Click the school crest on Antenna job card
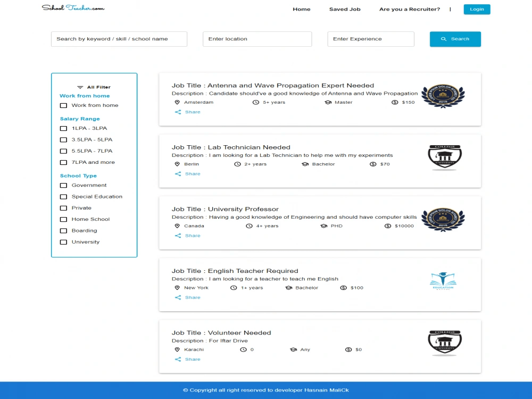532x399 pixels. [443, 96]
